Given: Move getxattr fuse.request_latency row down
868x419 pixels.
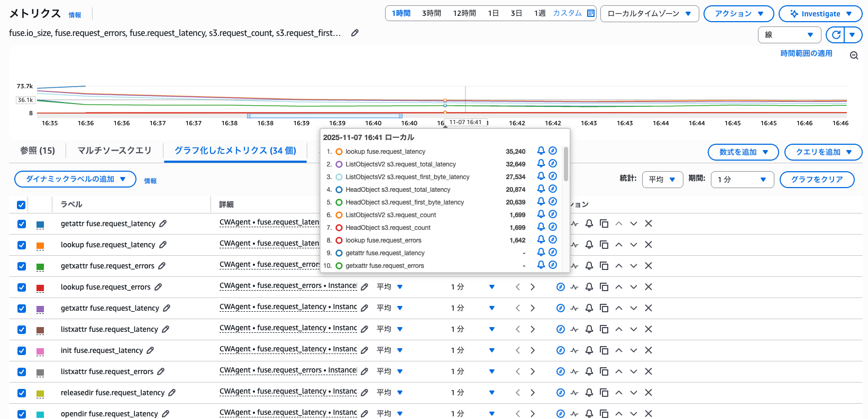Looking at the screenshot, I should point(634,308).
